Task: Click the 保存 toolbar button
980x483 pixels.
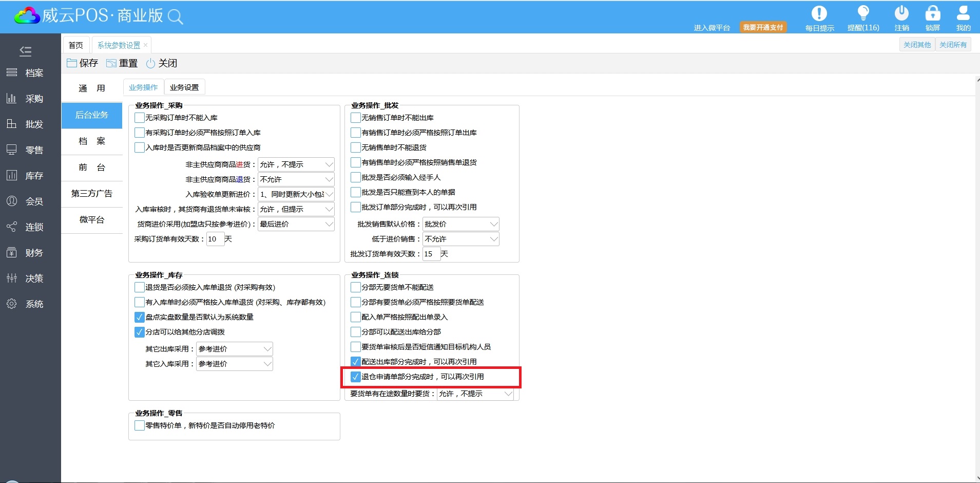Action: tap(82, 63)
